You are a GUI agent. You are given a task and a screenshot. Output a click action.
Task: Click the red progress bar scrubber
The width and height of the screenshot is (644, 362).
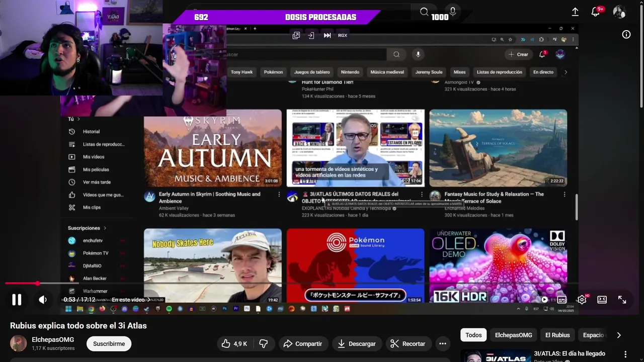[38, 284]
